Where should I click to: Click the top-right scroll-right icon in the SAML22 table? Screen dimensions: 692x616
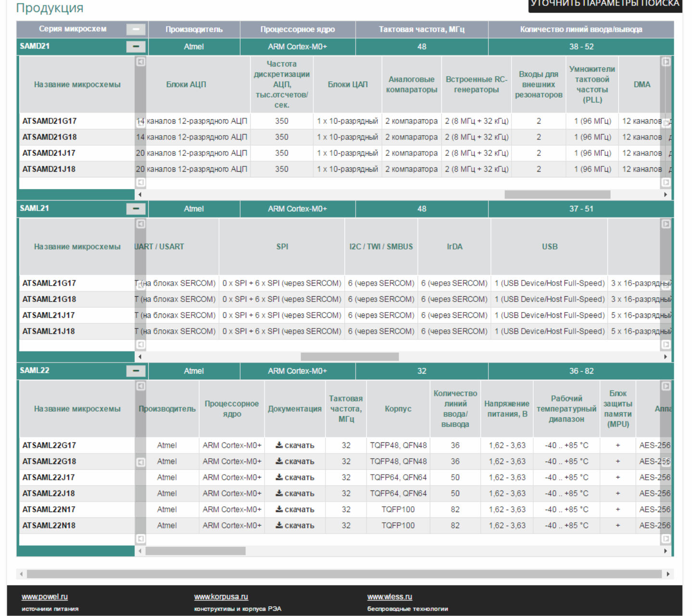coord(666,386)
